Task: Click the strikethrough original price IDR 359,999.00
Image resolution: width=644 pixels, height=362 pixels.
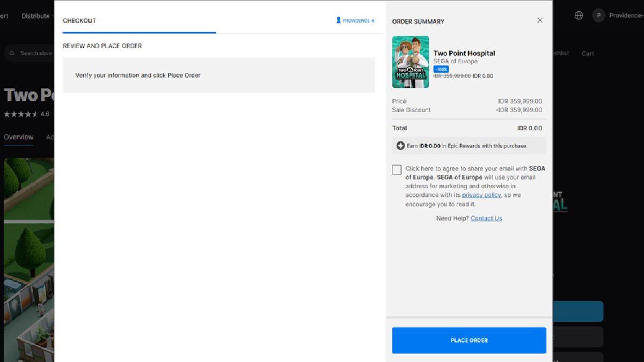Action: coord(452,76)
